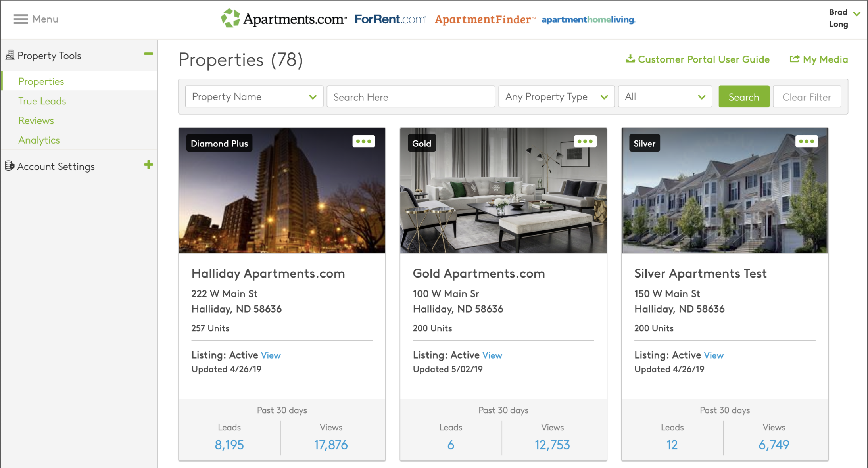Image resolution: width=868 pixels, height=468 pixels.
Task: Open the Property Name search field dropdown
Action: click(254, 96)
